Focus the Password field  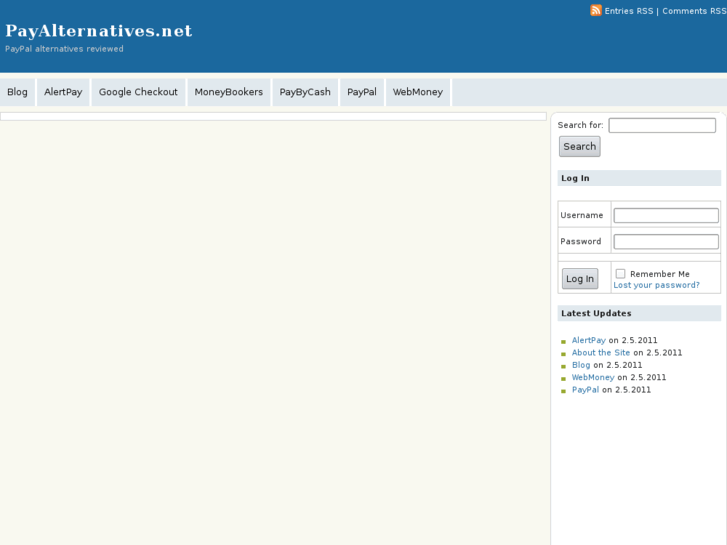coord(666,241)
